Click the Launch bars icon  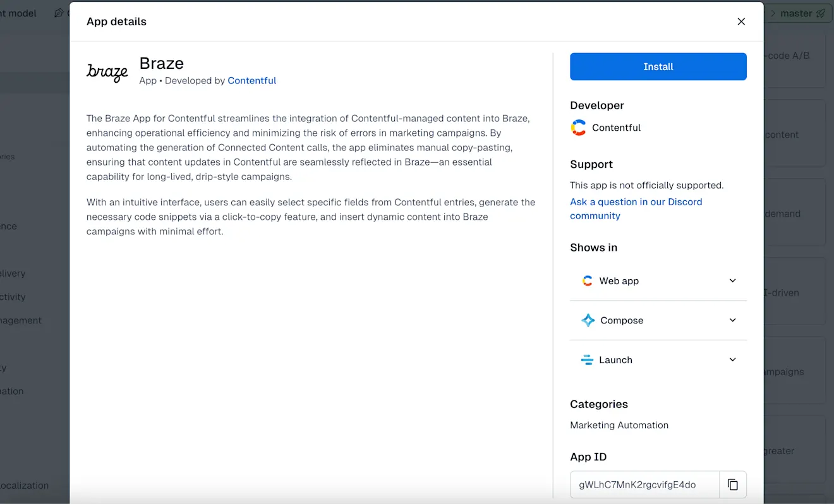(587, 360)
